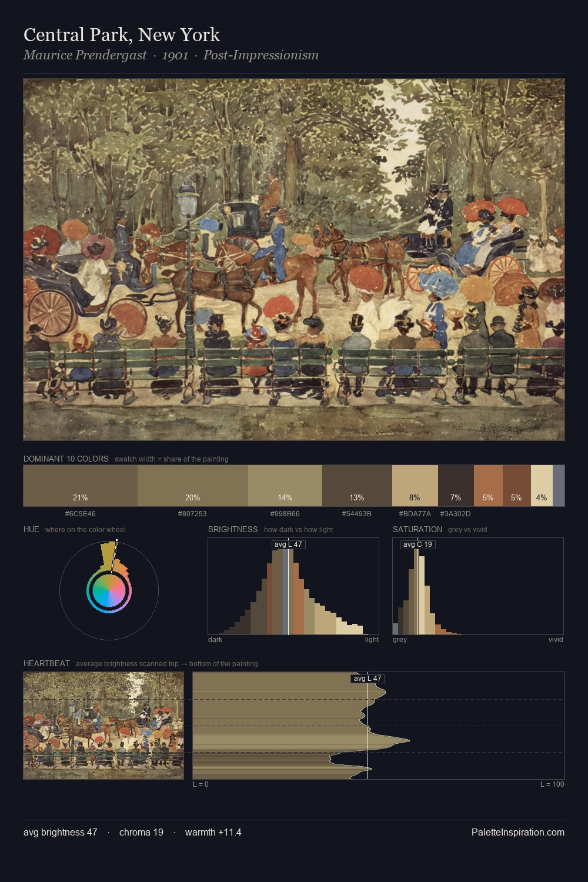Click the 'SATURATION' section heading
The height and width of the screenshot is (882, 588).
click(417, 529)
